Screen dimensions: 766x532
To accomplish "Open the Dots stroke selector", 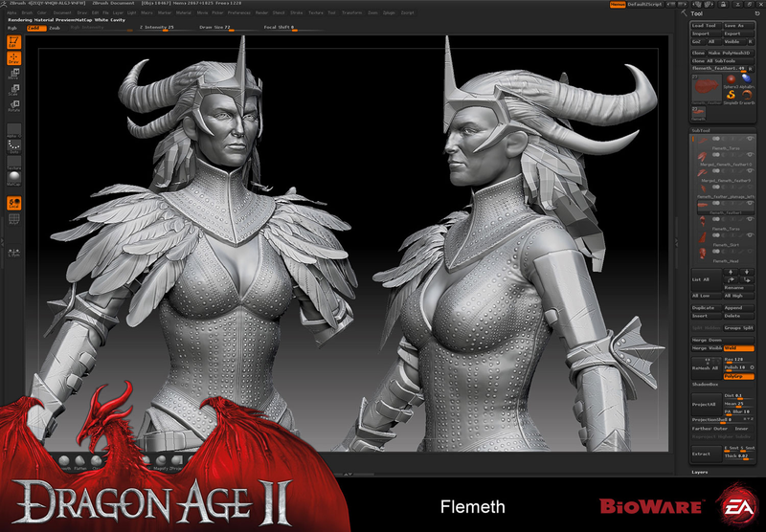I will click(13, 147).
